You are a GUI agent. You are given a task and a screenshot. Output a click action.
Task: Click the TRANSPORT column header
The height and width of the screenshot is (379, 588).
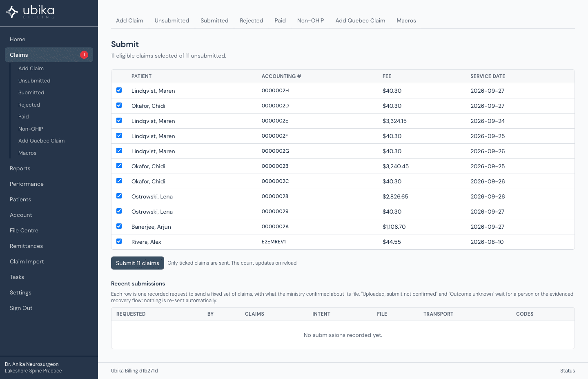(x=438, y=314)
